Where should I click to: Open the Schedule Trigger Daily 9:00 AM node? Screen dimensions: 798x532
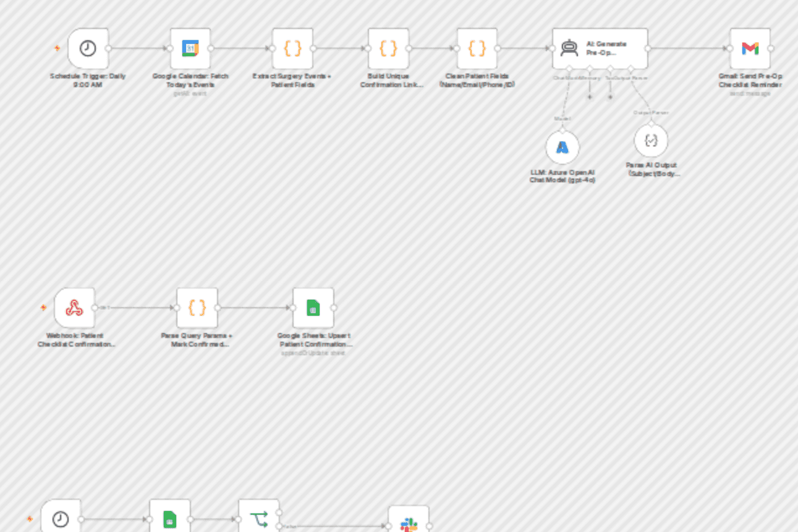click(88, 48)
